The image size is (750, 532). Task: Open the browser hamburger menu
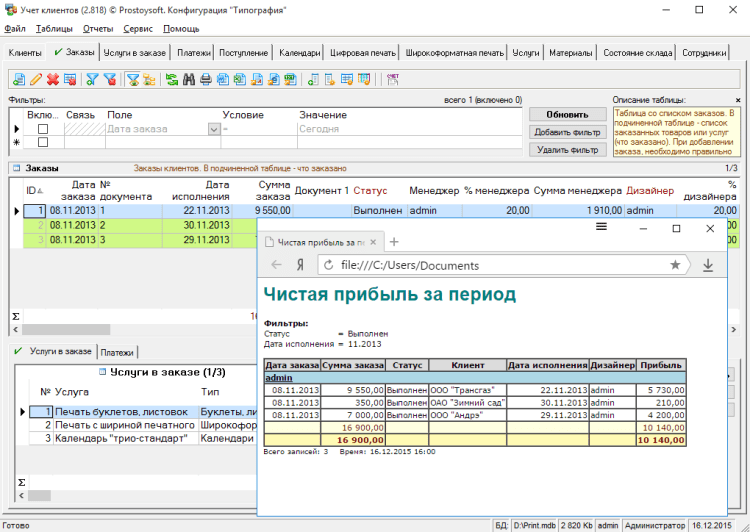(x=601, y=228)
